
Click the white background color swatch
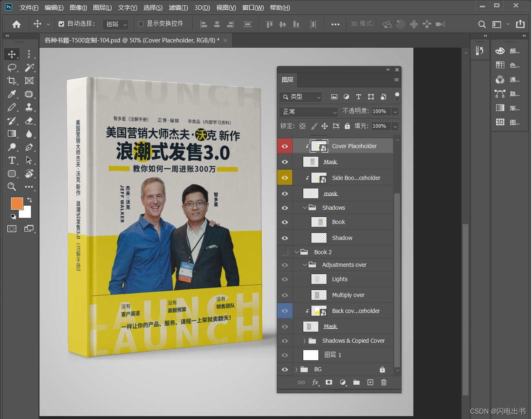tap(27, 214)
